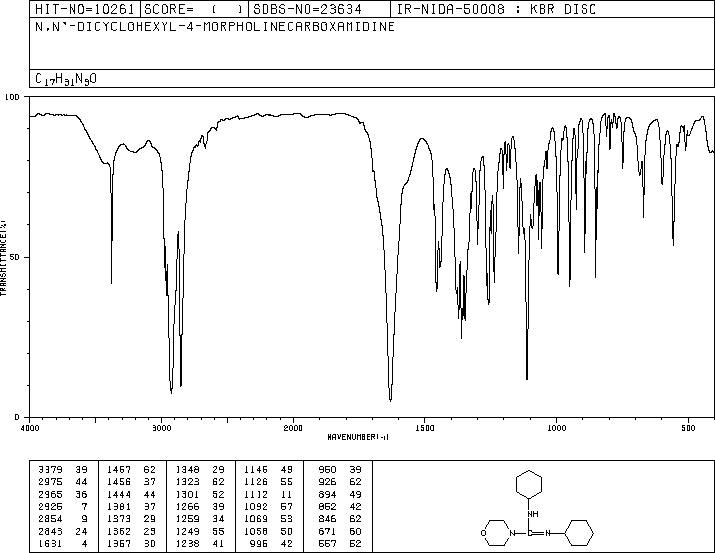This screenshot has height=553, width=715.
Task: Select peak table entry 894
Action: [327, 494]
